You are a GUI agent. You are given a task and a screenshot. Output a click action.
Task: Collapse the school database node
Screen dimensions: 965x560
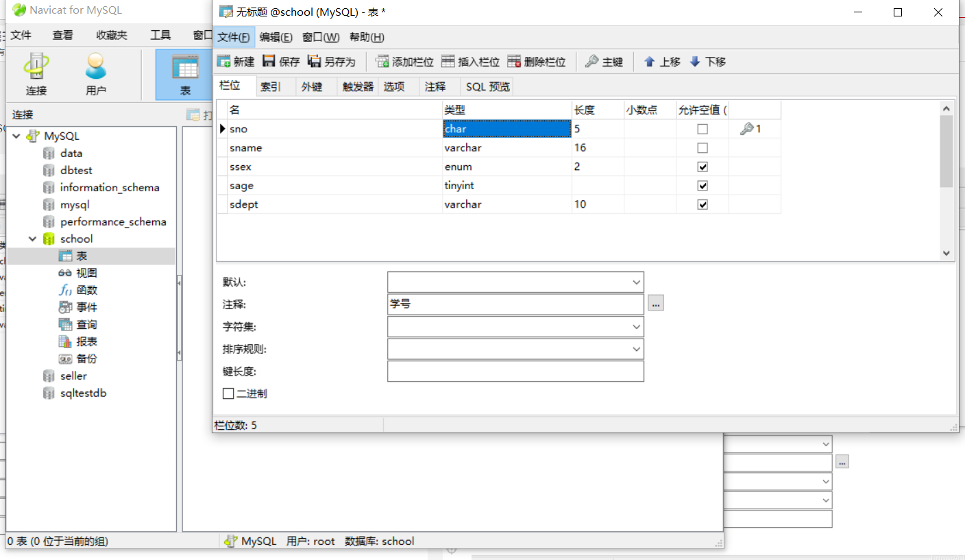point(32,239)
